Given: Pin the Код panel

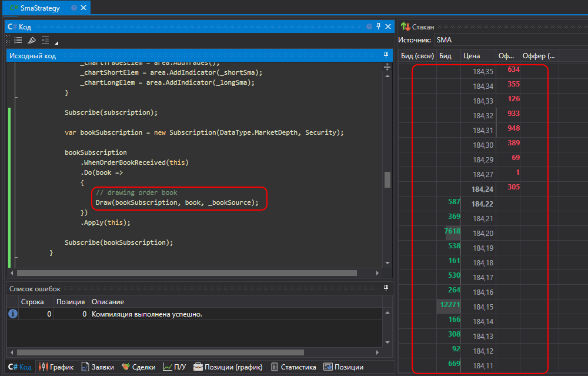Looking at the screenshot, I should (378, 26).
